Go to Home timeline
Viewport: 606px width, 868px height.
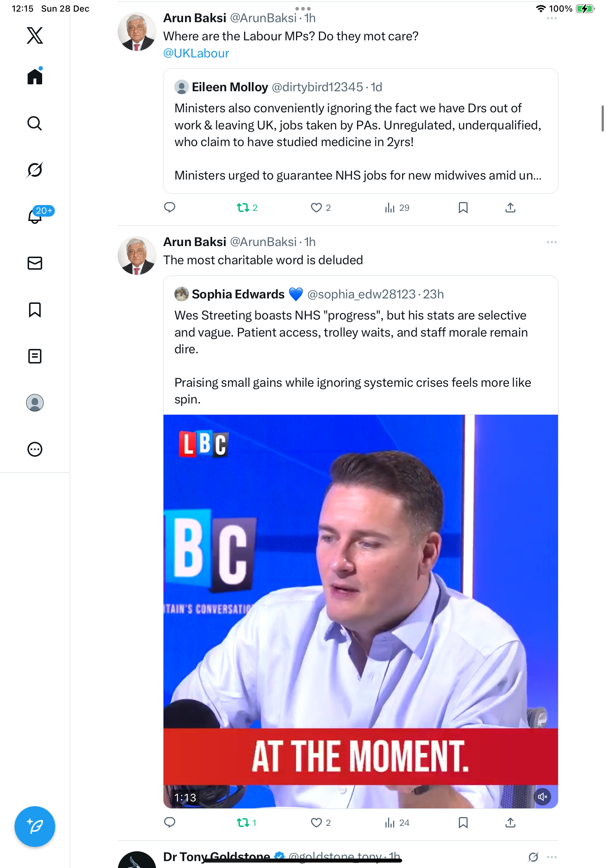(35, 77)
